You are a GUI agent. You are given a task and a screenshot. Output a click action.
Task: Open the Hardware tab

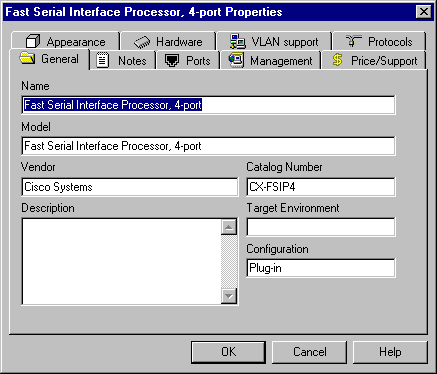(x=168, y=42)
